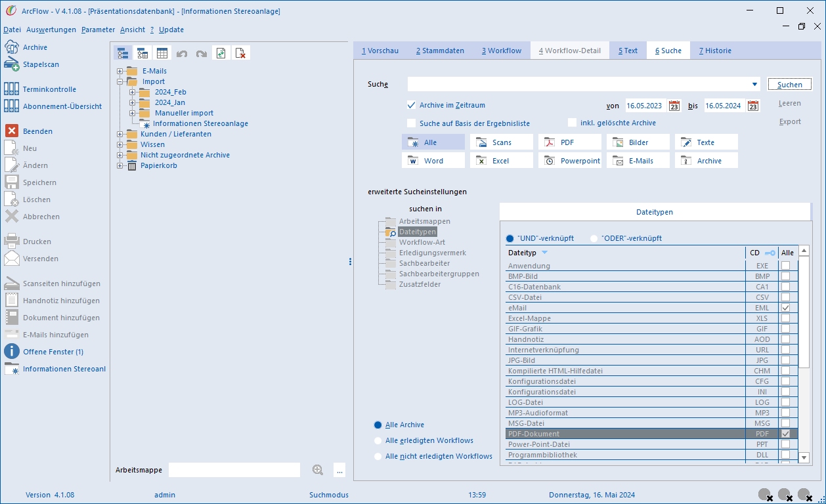Collapse the Import folder node
This screenshot has height=504, width=826.
point(120,81)
